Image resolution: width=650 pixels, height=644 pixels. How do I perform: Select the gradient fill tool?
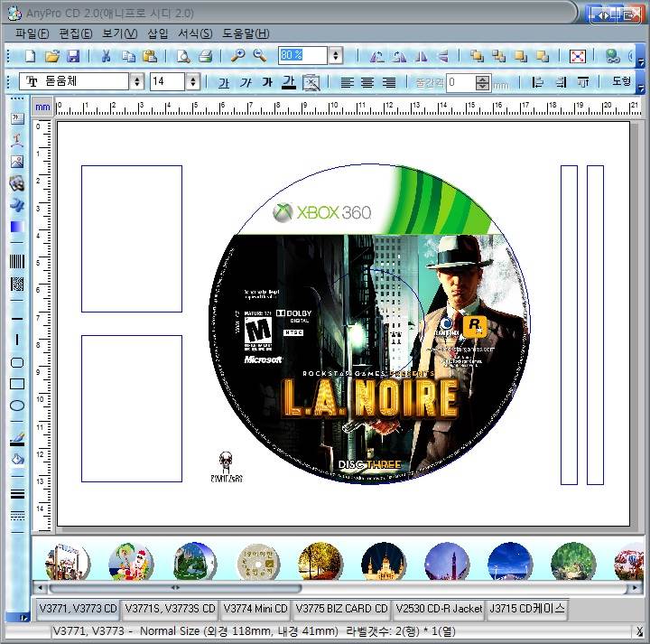(17, 228)
